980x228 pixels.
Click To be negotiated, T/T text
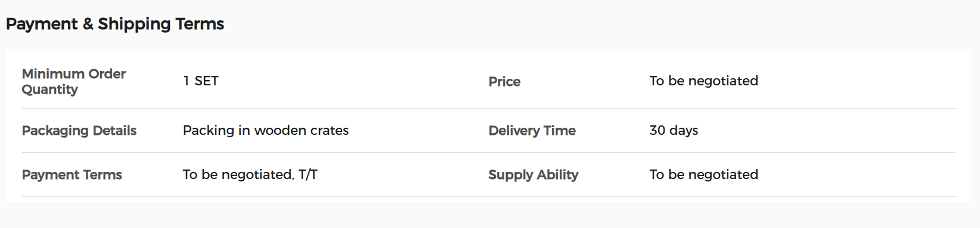pos(250,174)
